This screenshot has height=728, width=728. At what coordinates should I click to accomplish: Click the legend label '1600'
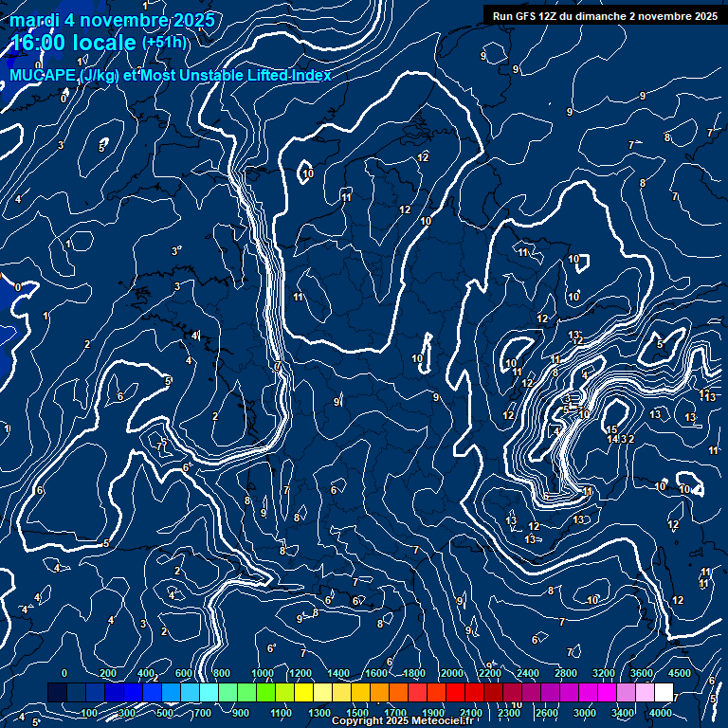pos(376,673)
